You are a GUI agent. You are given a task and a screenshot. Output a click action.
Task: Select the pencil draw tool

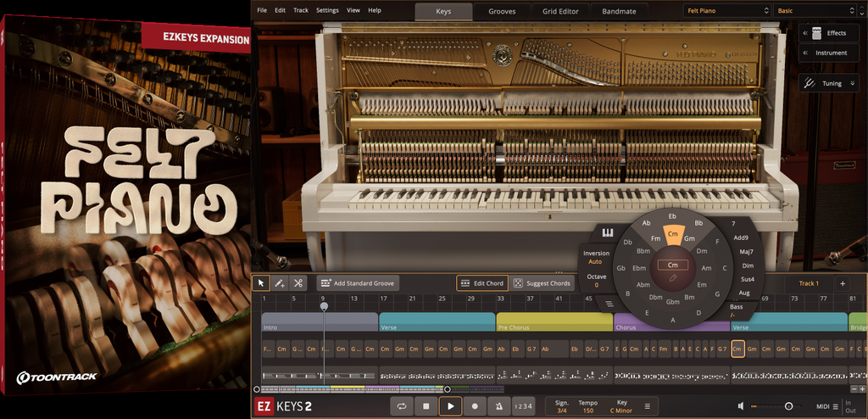point(280,283)
